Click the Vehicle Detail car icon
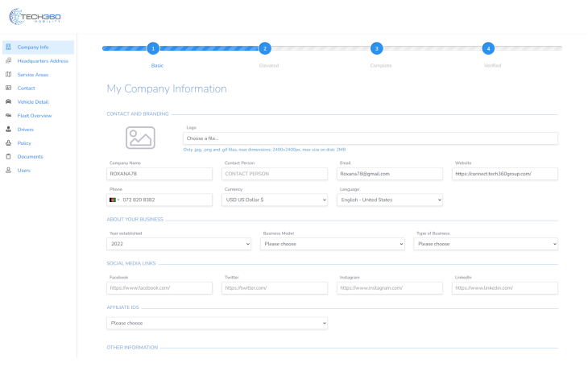This screenshot has width=588, height=367. [x=8, y=101]
